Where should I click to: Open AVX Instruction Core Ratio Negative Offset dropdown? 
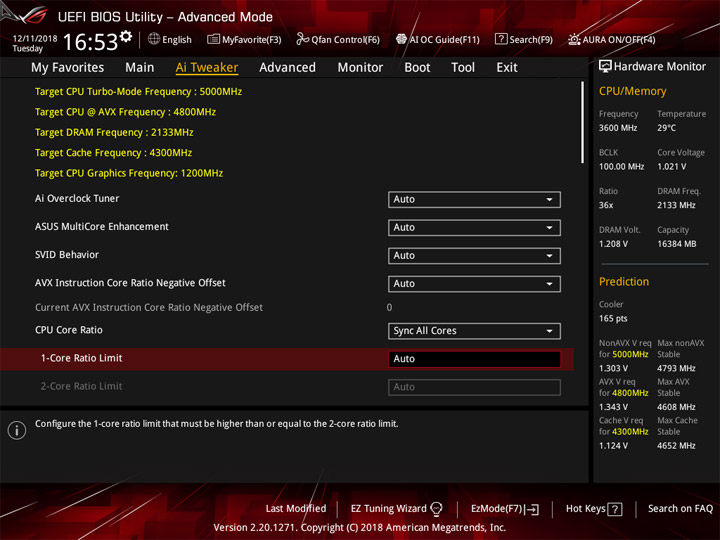tap(474, 283)
